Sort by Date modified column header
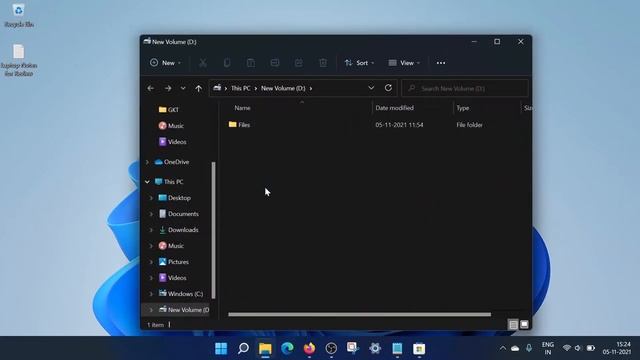This screenshot has height=360, width=640. click(394, 108)
